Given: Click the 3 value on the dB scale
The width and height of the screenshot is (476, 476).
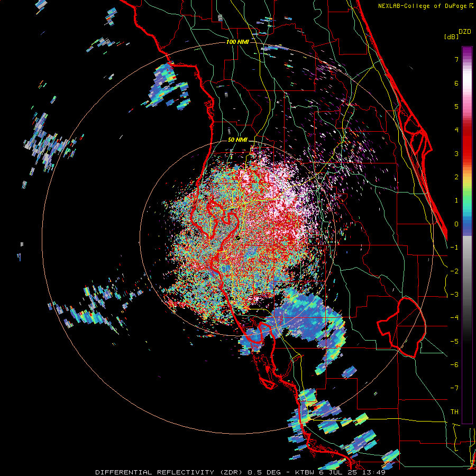Looking at the screenshot, I should click(456, 153).
